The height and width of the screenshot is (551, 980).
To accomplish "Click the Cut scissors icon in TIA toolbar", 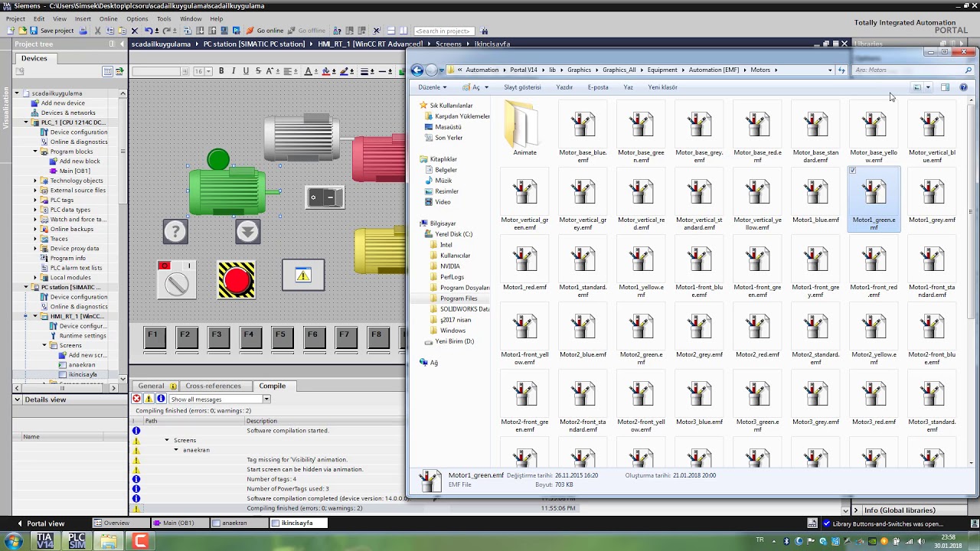I will pos(99,31).
